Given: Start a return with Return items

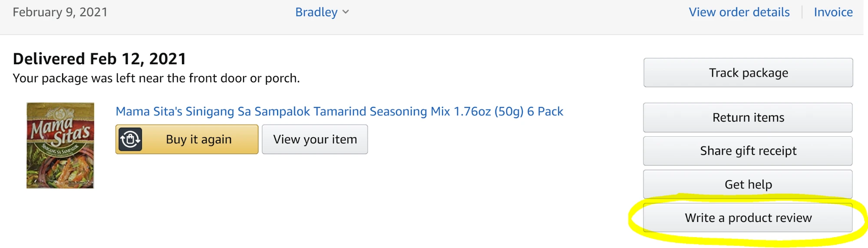Looking at the screenshot, I should [748, 117].
